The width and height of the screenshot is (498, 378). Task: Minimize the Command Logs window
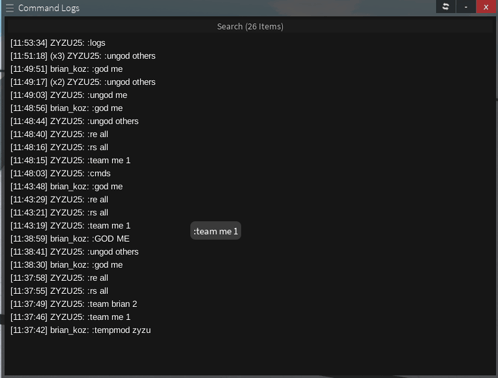point(466,7)
